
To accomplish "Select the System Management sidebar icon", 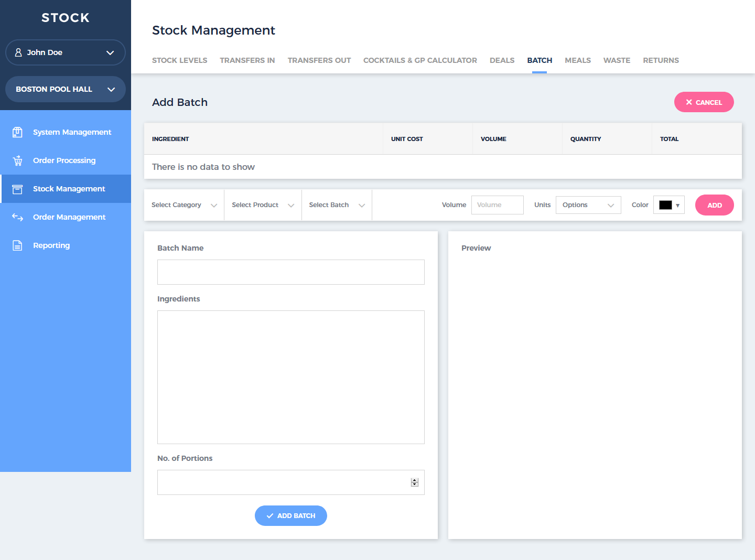I will pyautogui.click(x=17, y=132).
